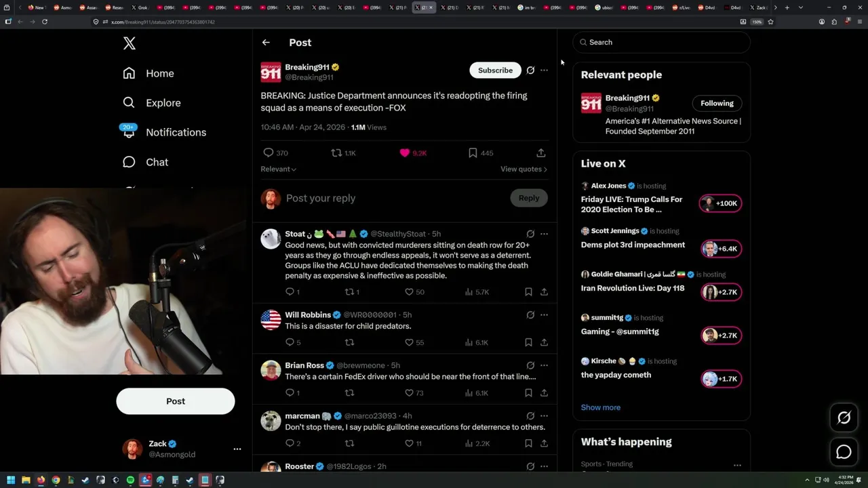This screenshot has height=488, width=868.
Task: Open more options in What's happening
Action: (737, 465)
